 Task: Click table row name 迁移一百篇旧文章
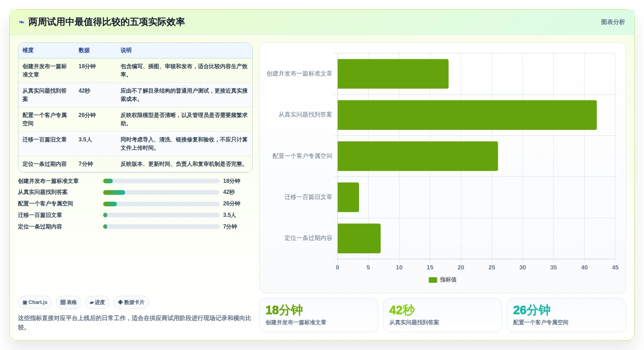tap(45, 140)
